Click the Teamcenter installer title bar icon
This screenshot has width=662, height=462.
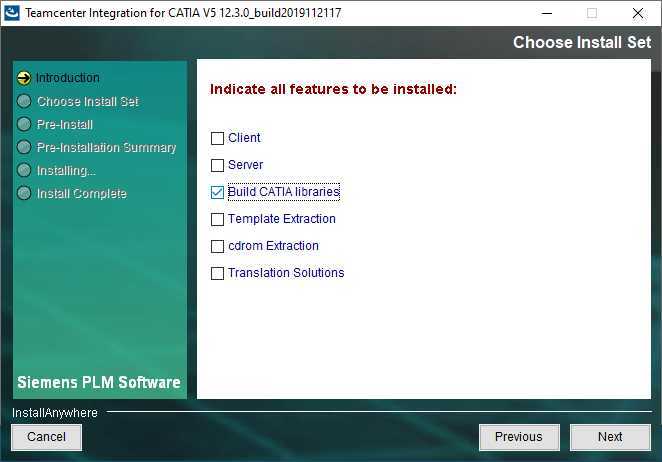(11, 13)
